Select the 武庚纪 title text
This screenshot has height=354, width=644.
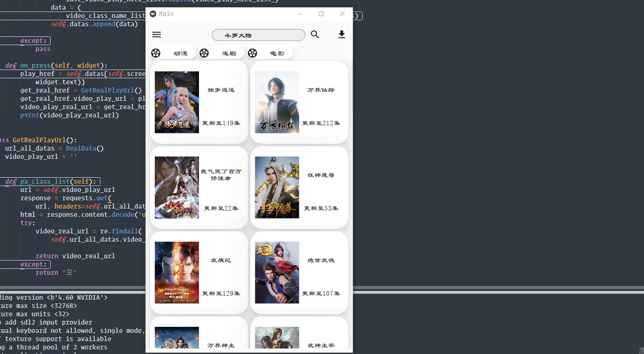[x=221, y=261]
